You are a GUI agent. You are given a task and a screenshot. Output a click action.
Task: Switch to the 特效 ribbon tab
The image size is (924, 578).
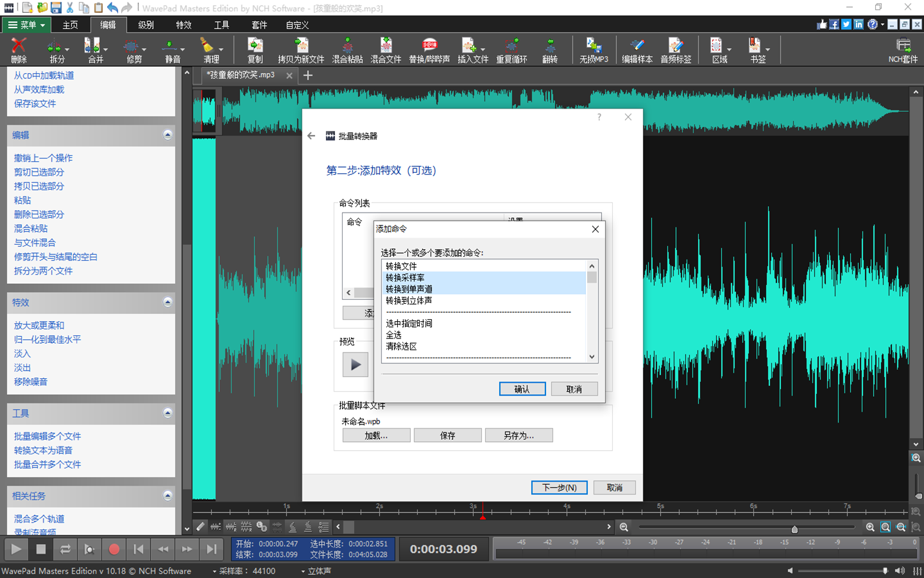pyautogui.click(x=184, y=25)
